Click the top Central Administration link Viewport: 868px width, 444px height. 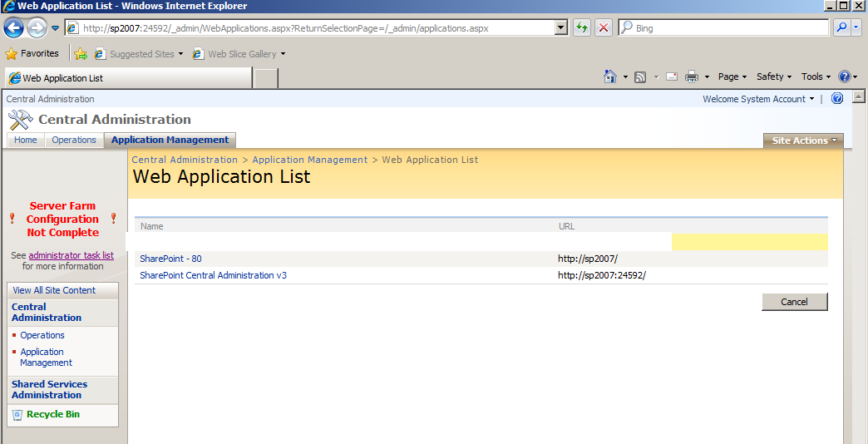point(50,99)
